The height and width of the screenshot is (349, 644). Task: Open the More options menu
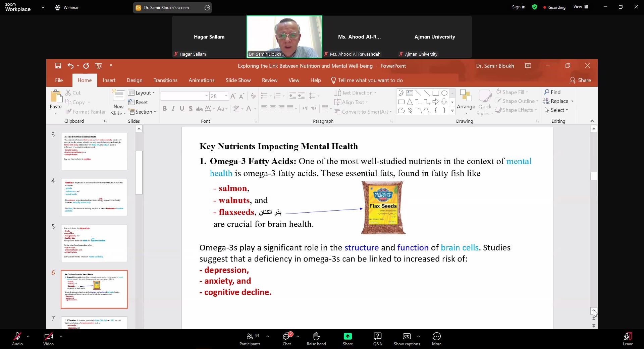[436, 339]
